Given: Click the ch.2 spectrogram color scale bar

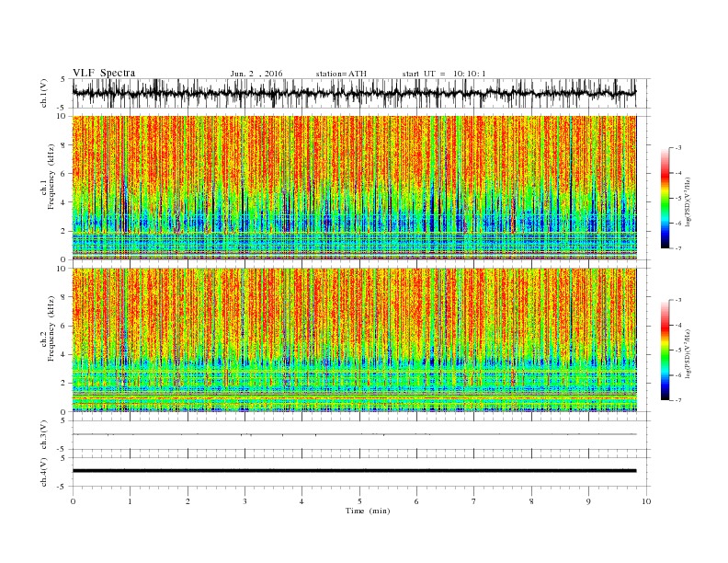Looking at the screenshot, I should click(665, 350).
